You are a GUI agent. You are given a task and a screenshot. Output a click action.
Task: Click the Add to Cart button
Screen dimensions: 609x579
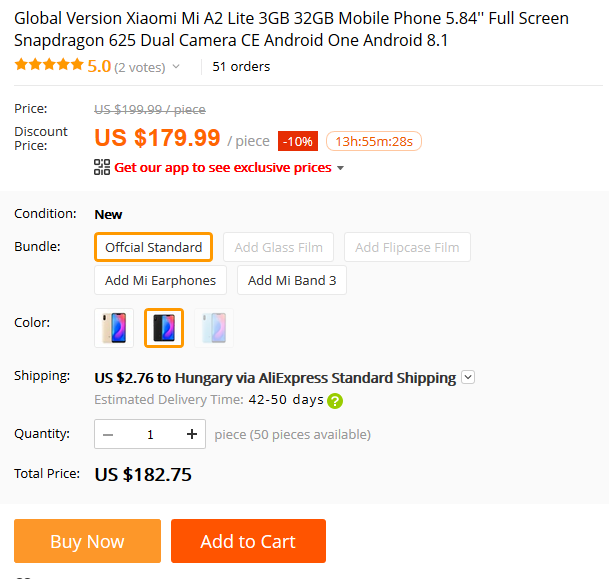248,541
